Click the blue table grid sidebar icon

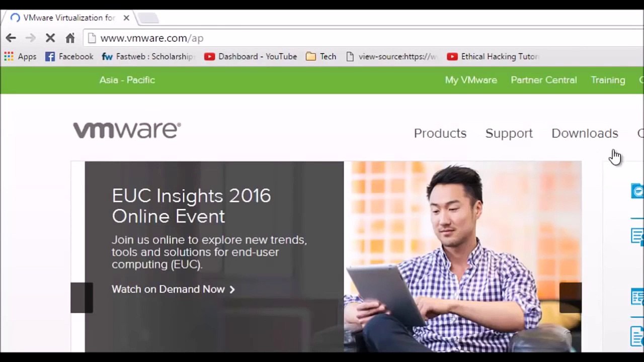(637, 297)
